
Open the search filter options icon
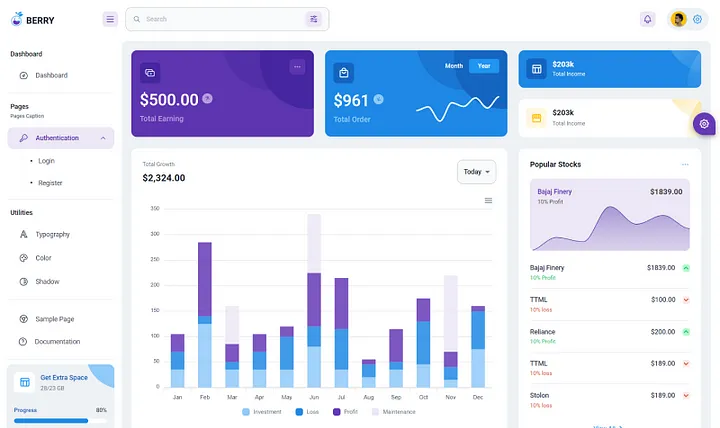pos(314,19)
